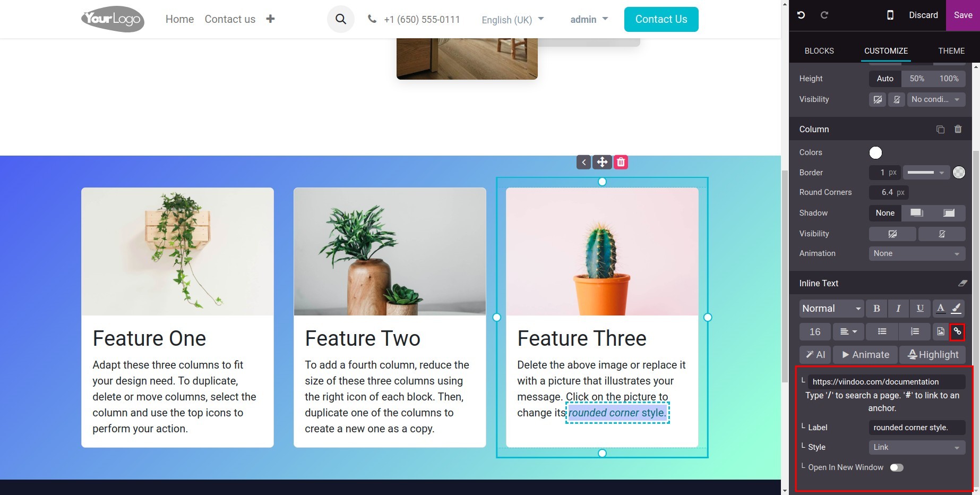Viewport: 980px width, 495px height.
Task: Click the insert link icon
Action: tap(957, 331)
